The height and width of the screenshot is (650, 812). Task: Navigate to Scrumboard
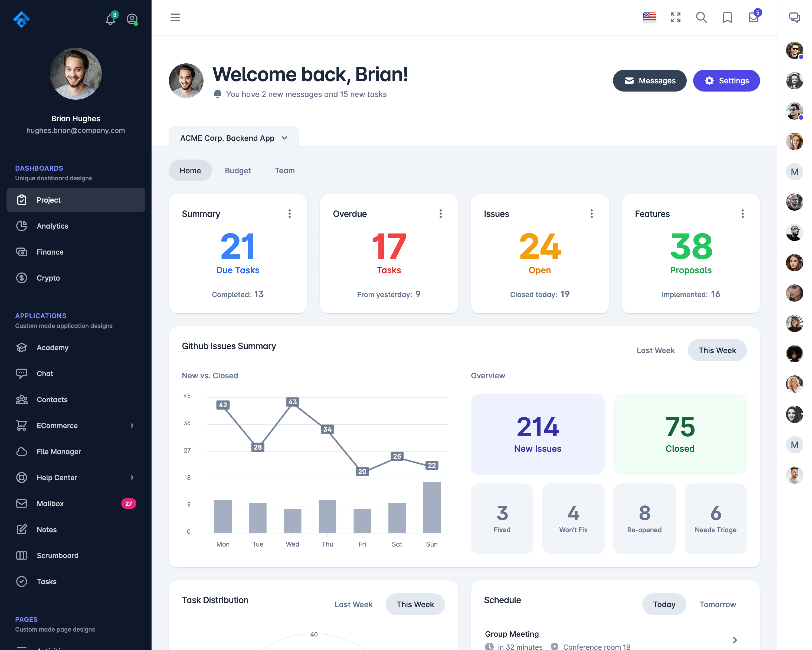(x=58, y=555)
